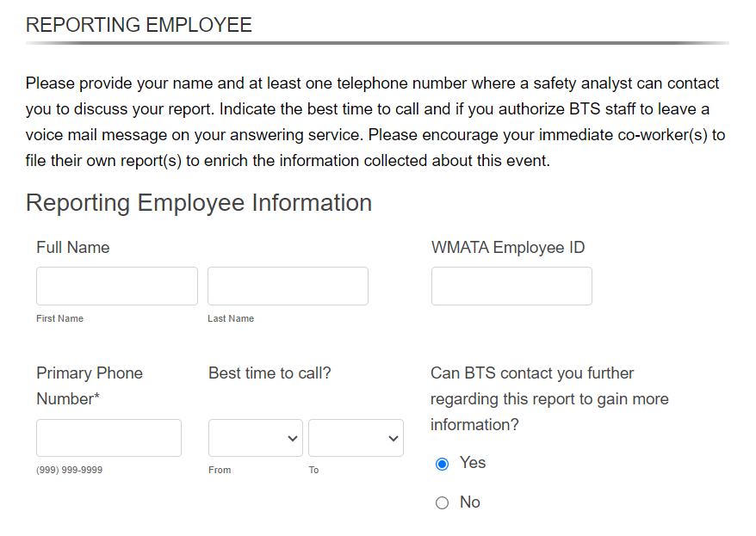Click the Primary Phone Number label
This screenshot has height=536, width=756.
click(x=90, y=385)
